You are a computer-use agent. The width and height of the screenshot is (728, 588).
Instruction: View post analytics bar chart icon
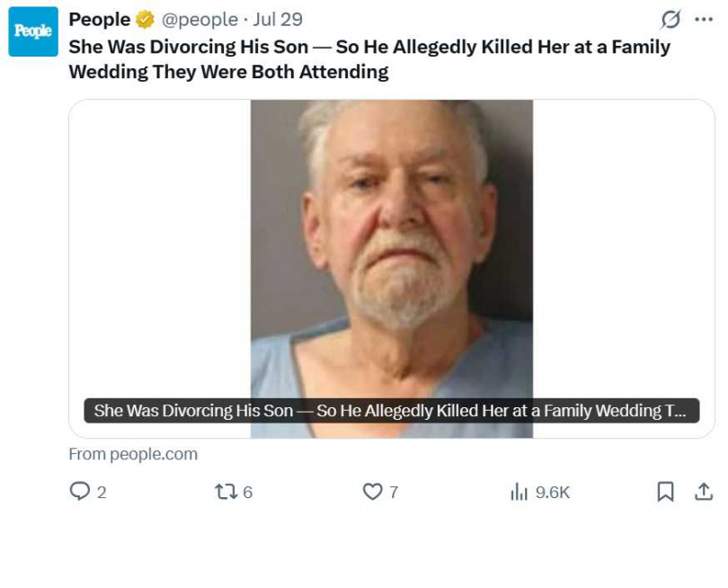coord(519,492)
